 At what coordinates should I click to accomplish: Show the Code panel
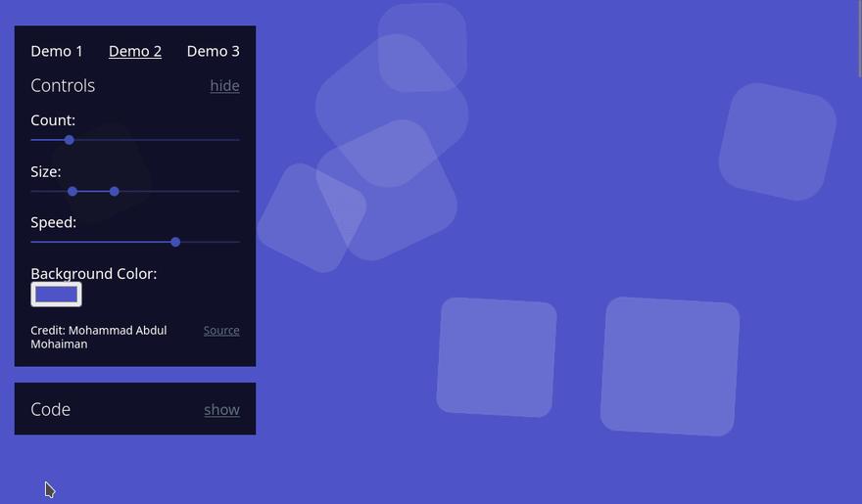pos(222,410)
